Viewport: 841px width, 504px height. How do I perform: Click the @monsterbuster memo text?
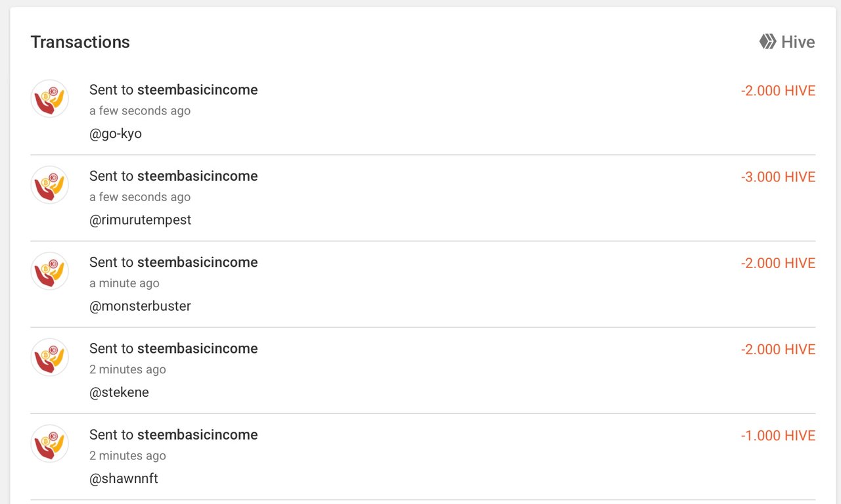coord(140,306)
